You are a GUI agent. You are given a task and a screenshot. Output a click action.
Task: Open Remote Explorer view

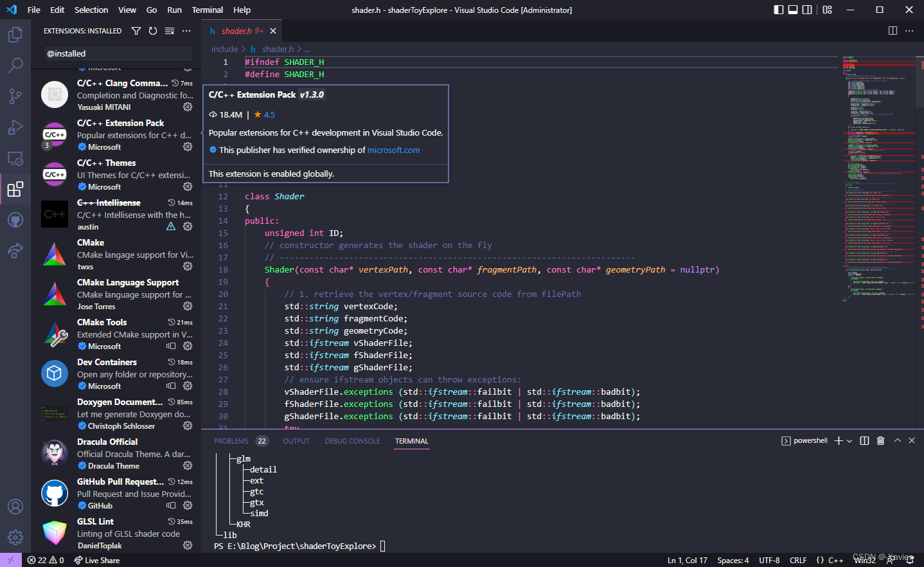click(15, 157)
